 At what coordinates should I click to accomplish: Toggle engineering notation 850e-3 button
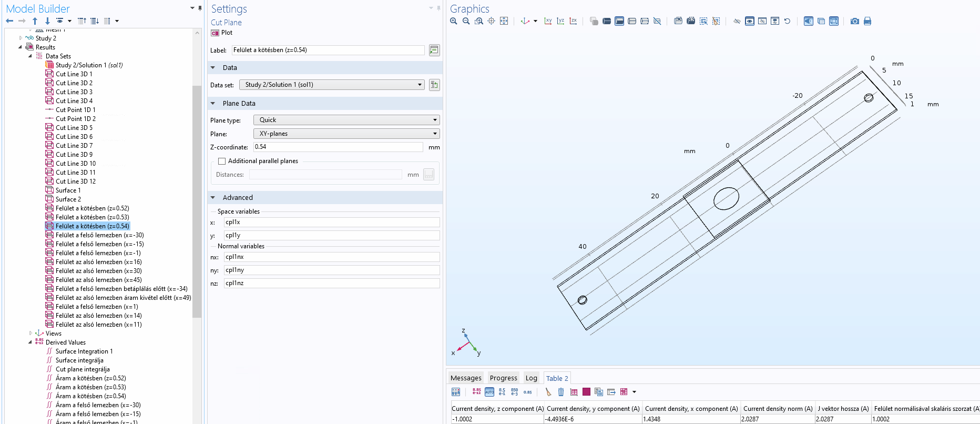[x=515, y=392]
